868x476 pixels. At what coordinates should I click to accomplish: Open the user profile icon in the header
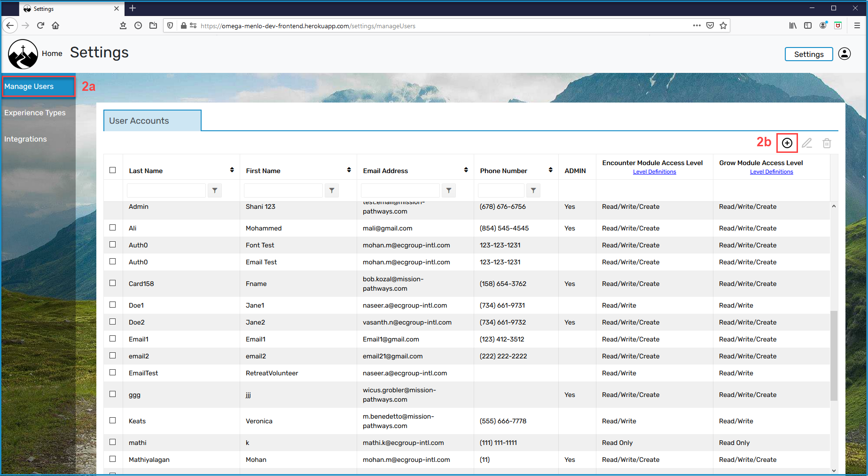(x=845, y=54)
